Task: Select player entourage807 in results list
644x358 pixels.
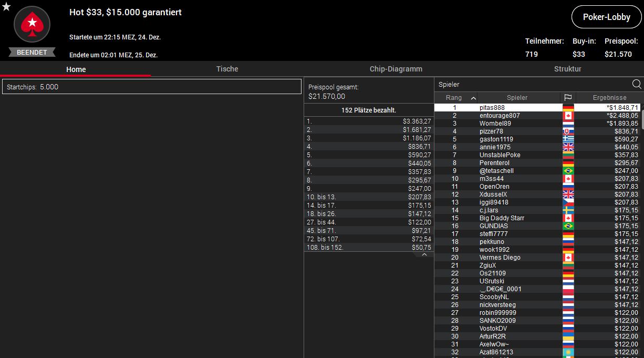Action: click(x=499, y=116)
